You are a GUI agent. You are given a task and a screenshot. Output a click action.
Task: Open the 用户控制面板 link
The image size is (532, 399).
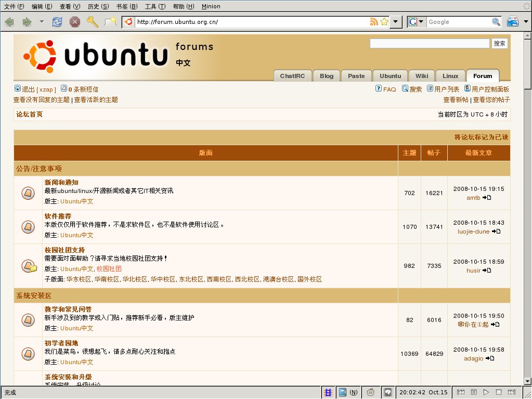click(x=487, y=89)
